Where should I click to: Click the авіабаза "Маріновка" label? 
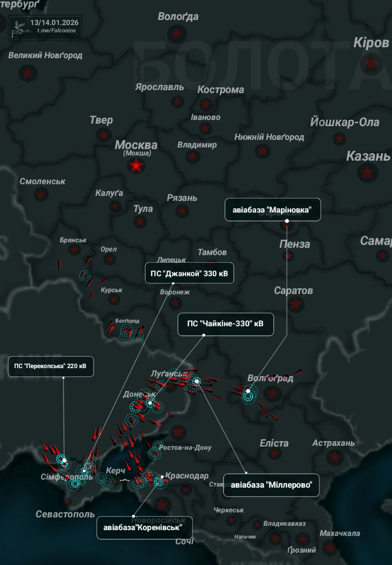coord(273,210)
